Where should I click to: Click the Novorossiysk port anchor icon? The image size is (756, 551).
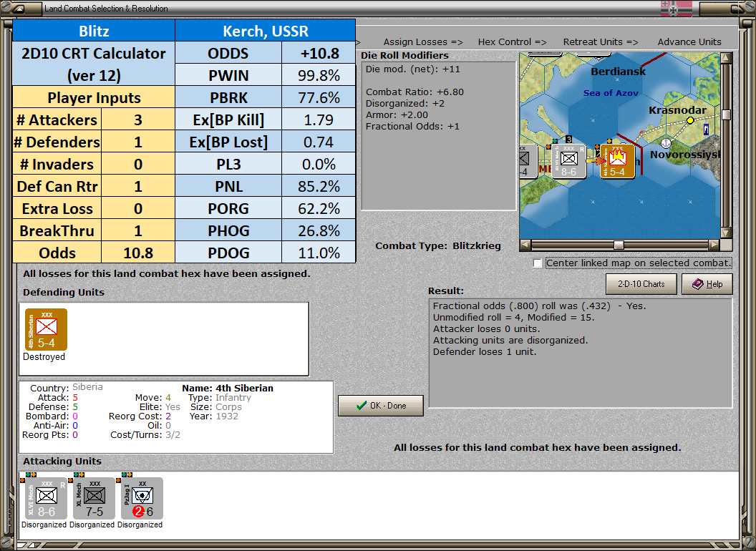(665, 142)
